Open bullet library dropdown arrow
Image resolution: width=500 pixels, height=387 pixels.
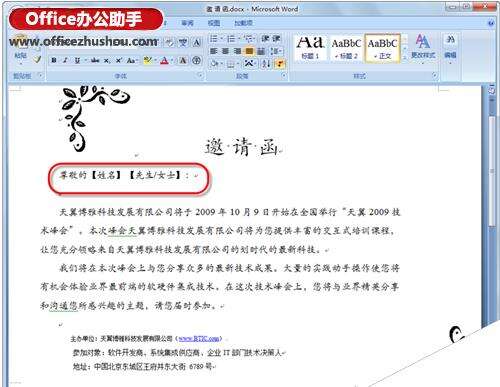tap(221, 39)
